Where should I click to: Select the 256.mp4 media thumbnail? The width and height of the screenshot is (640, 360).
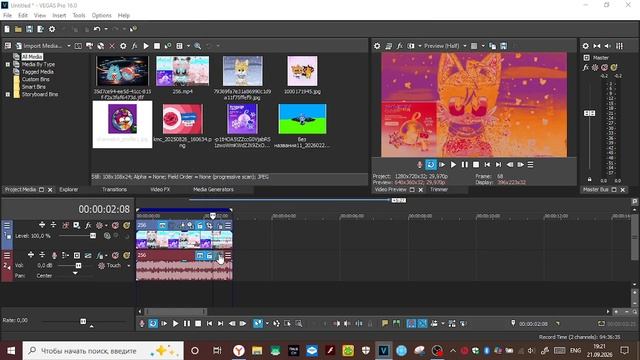(x=182, y=71)
